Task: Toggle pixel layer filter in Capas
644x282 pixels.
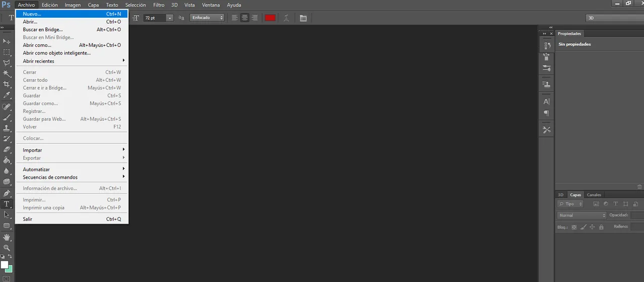Action: tap(596, 204)
